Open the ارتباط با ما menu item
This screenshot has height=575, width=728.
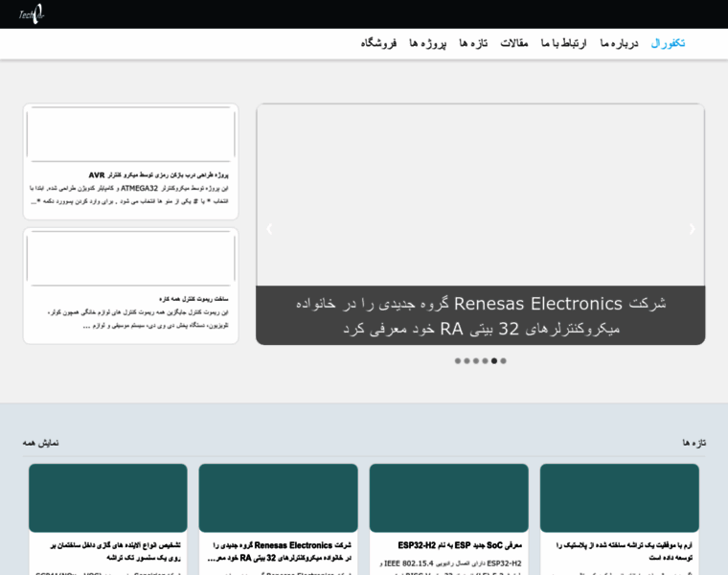(563, 43)
